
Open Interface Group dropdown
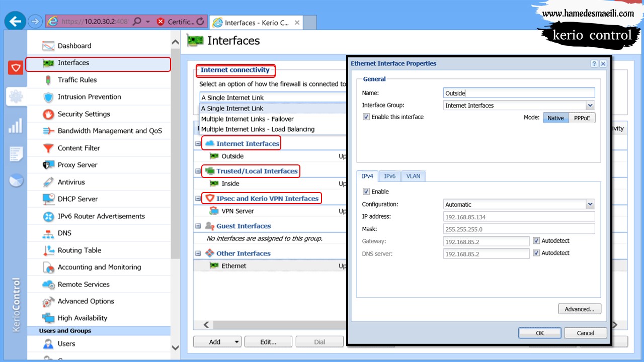click(x=590, y=106)
